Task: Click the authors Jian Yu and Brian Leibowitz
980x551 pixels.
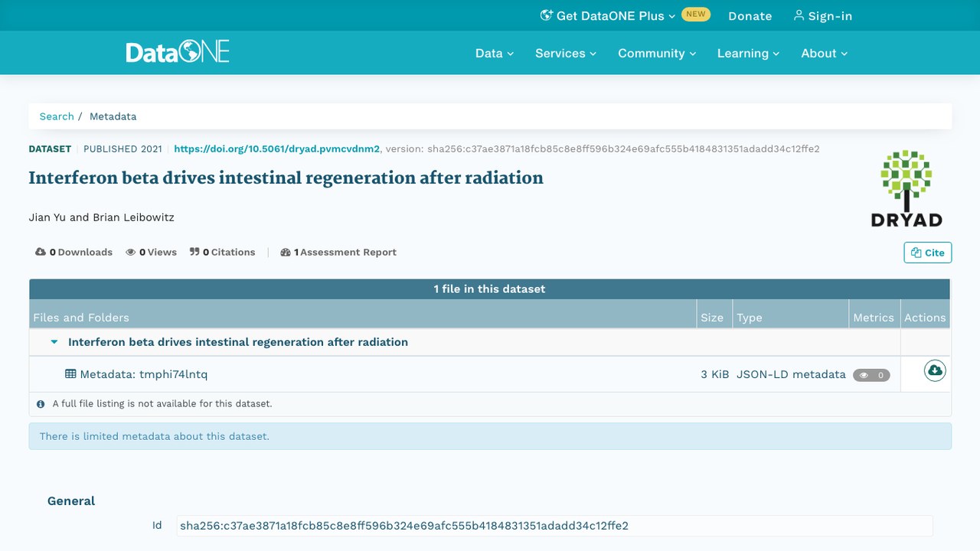Action: pos(101,217)
